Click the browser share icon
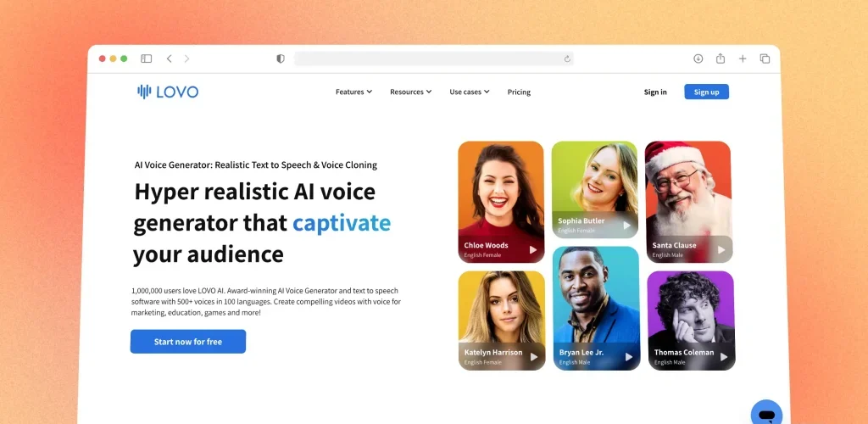 tap(721, 59)
